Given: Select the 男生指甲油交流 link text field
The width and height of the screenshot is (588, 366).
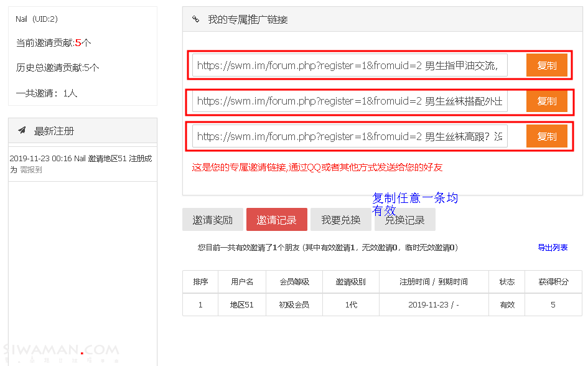Looking at the screenshot, I should (x=350, y=65).
